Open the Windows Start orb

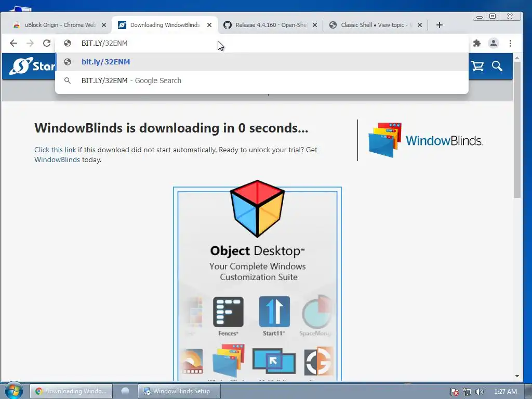click(x=14, y=391)
